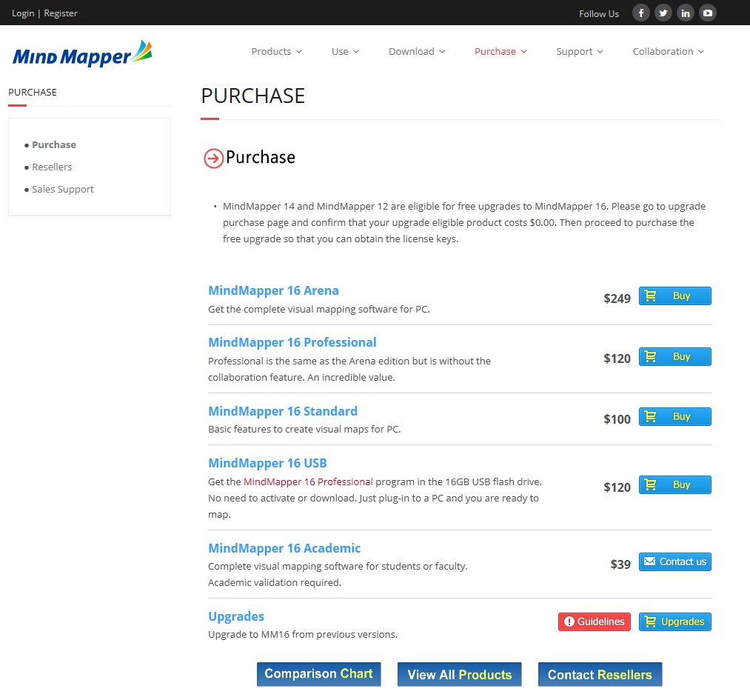Open the Comparison Chart button
The height and width of the screenshot is (700, 750).
tap(318, 674)
